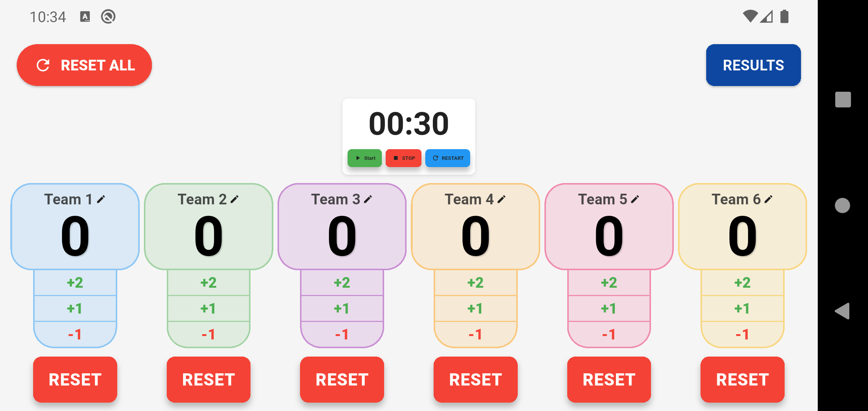The height and width of the screenshot is (411, 868).
Task: Subtract 1 point from Team 5
Action: (x=609, y=335)
